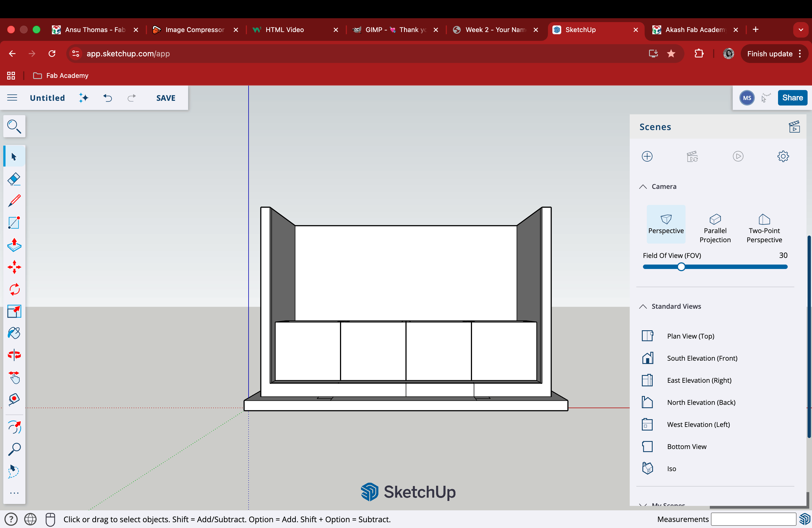Click the SAVE button
Screen dimensions: 812x528
(166, 98)
